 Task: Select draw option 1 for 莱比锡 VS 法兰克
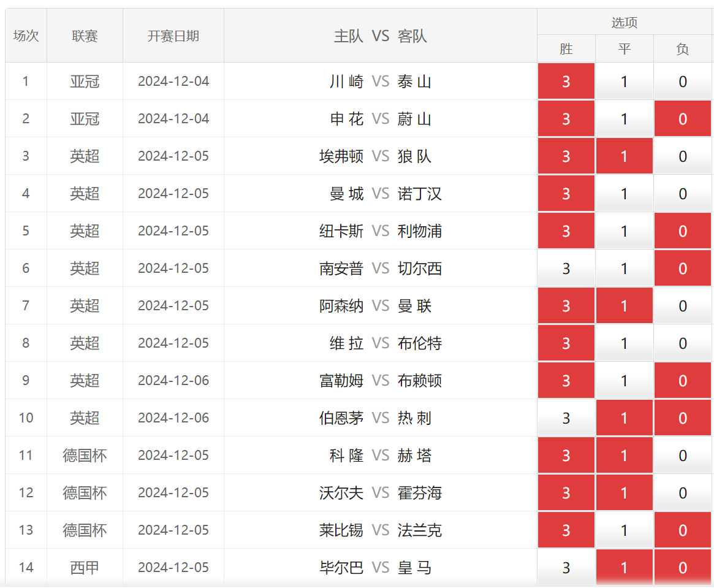pos(625,530)
